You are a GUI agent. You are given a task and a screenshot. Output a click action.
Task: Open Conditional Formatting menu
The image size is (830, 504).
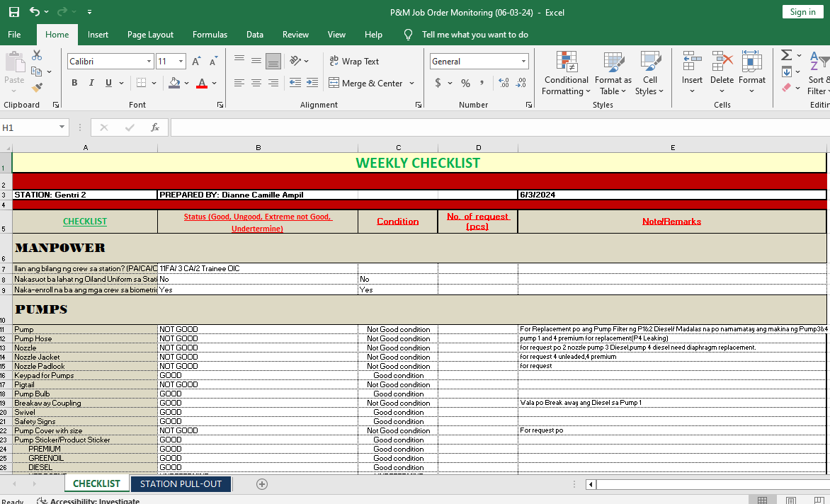566,74
